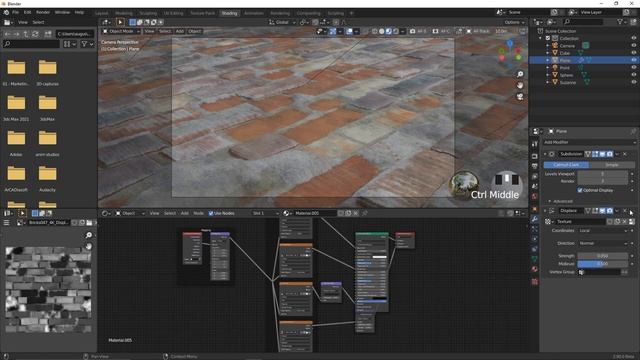The width and height of the screenshot is (640, 360).
Task: Click the Blender logo menu icon
Action: pos(6,13)
